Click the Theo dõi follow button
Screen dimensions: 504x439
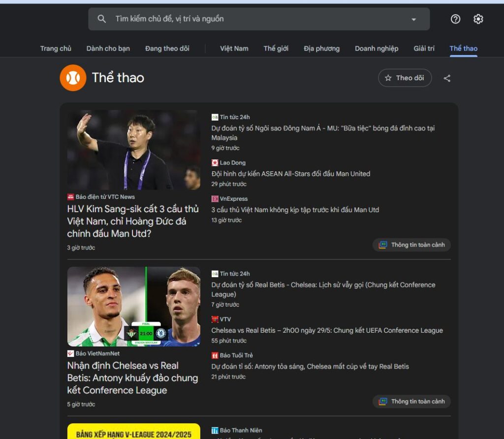(405, 78)
